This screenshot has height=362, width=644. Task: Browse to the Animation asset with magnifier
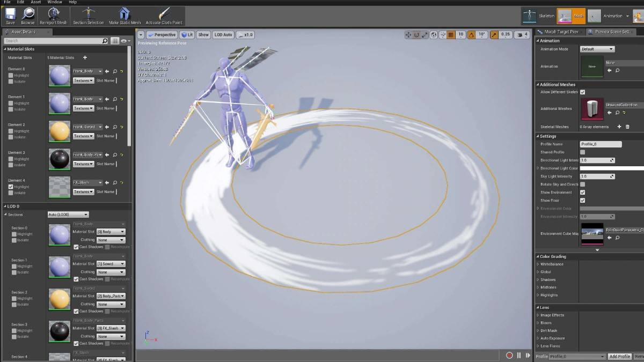617,70
